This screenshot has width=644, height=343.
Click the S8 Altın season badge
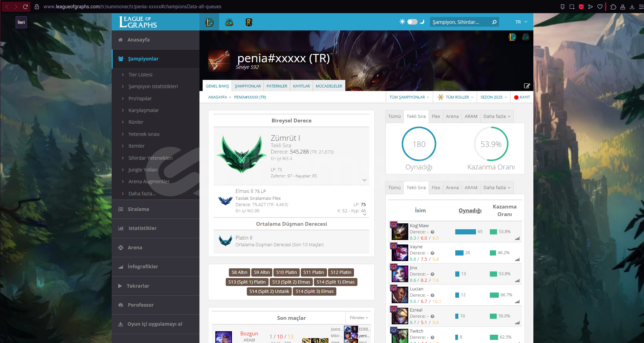(240, 272)
